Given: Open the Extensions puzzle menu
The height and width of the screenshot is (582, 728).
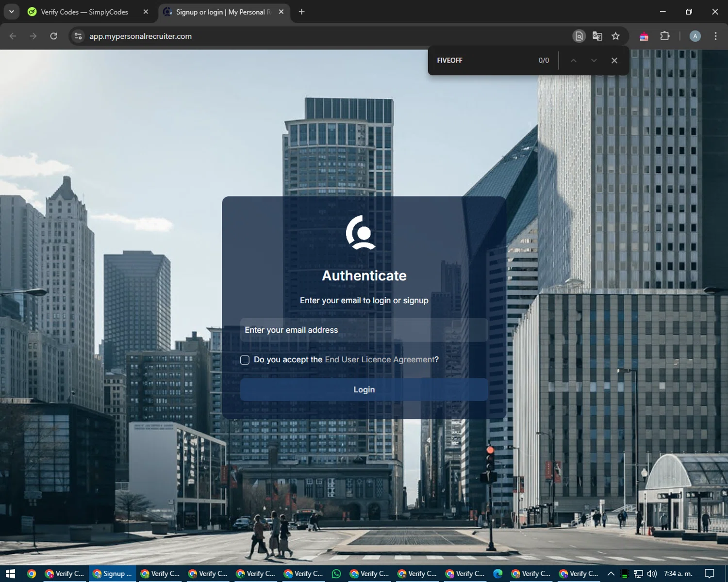Looking at the screenshot, I should point(665,36).
